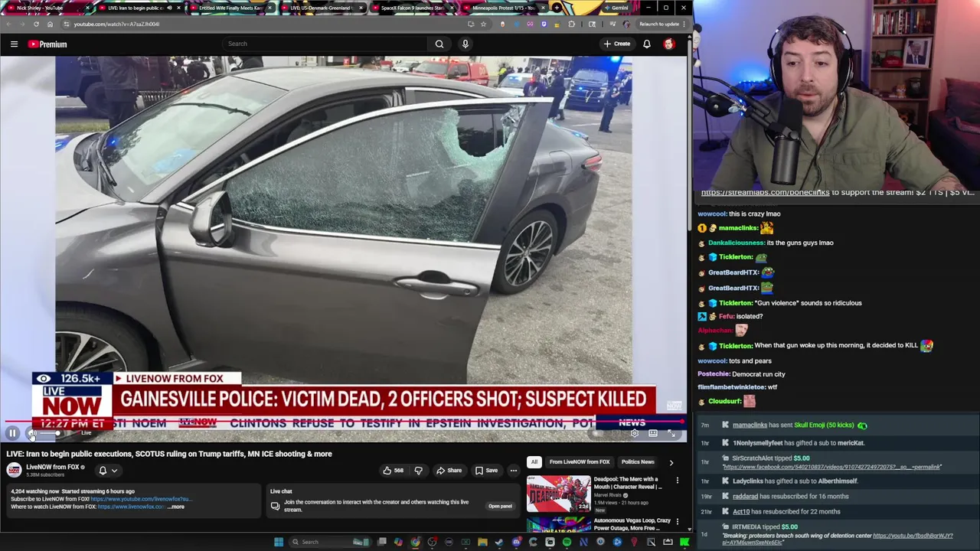Open options for Autonomous Vegas Loop video
Image resolution: width=980 pixels, height=551 pixels.
tap(678, 522)
